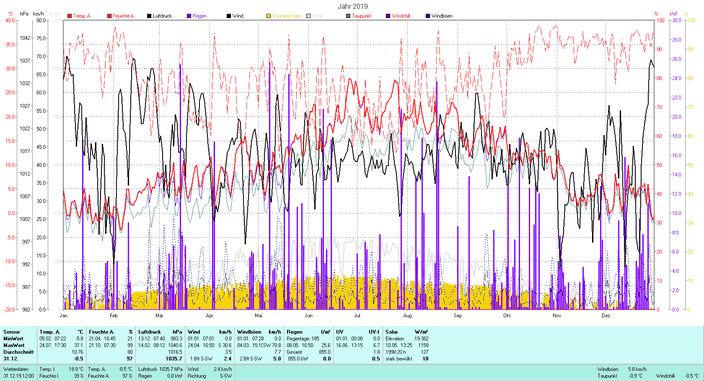Click the '°C' axis unit label at top left
This screenshot has height=381, width=704.
point(11,14)
